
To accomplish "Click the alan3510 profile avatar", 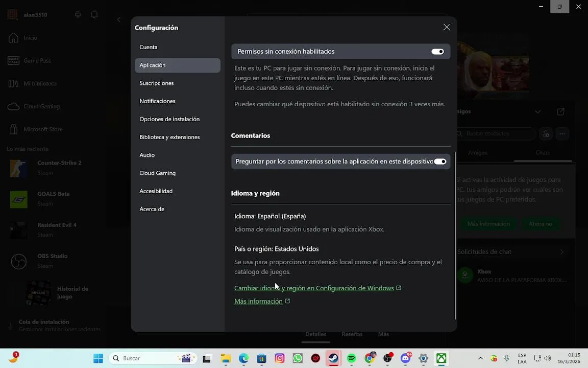I will pyautogui.click(x=12, y=15).
